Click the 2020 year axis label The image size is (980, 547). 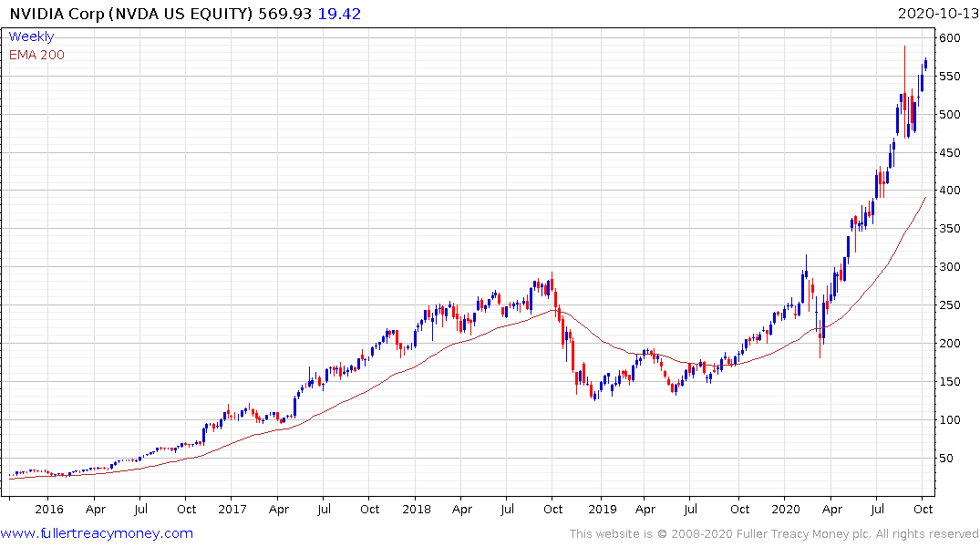(x=786, y=509)
